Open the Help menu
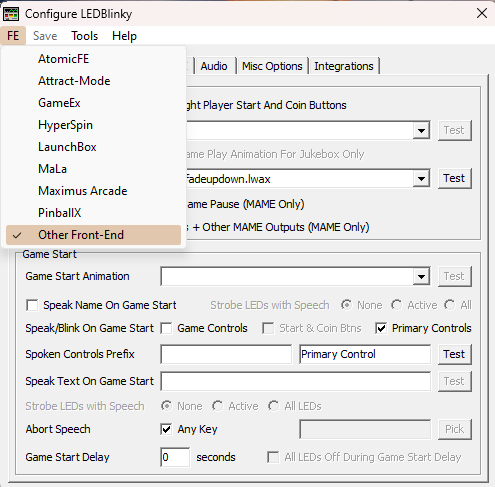 (x=124, y=36)
